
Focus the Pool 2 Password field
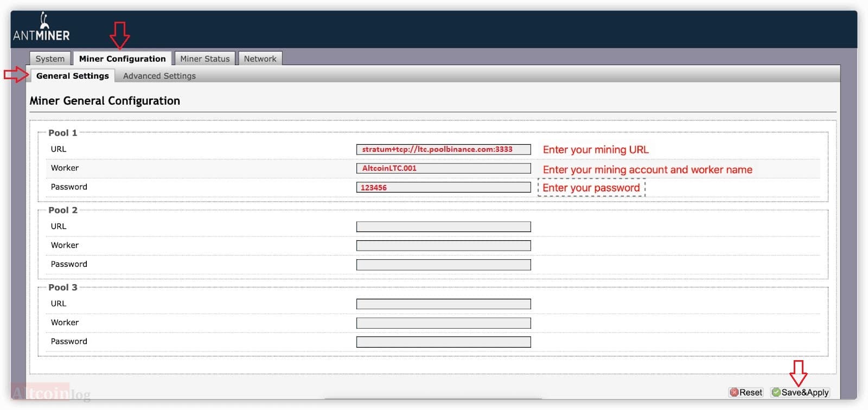coord(443,265)
